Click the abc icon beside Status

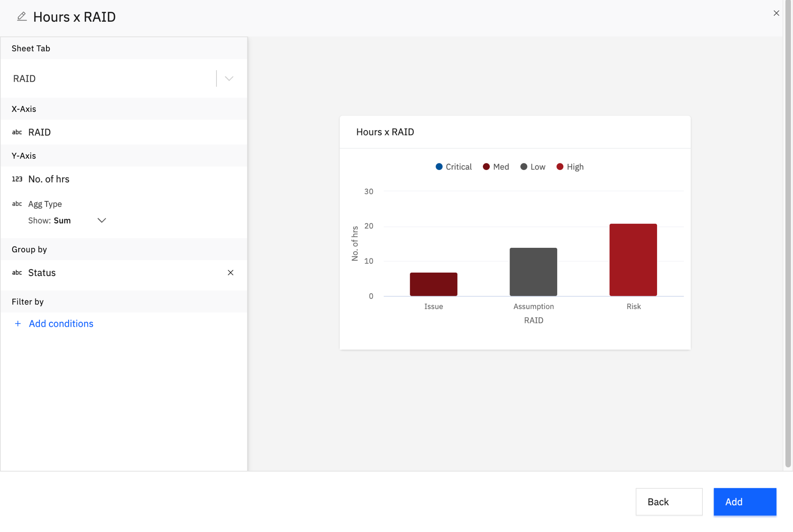[17, 273]
